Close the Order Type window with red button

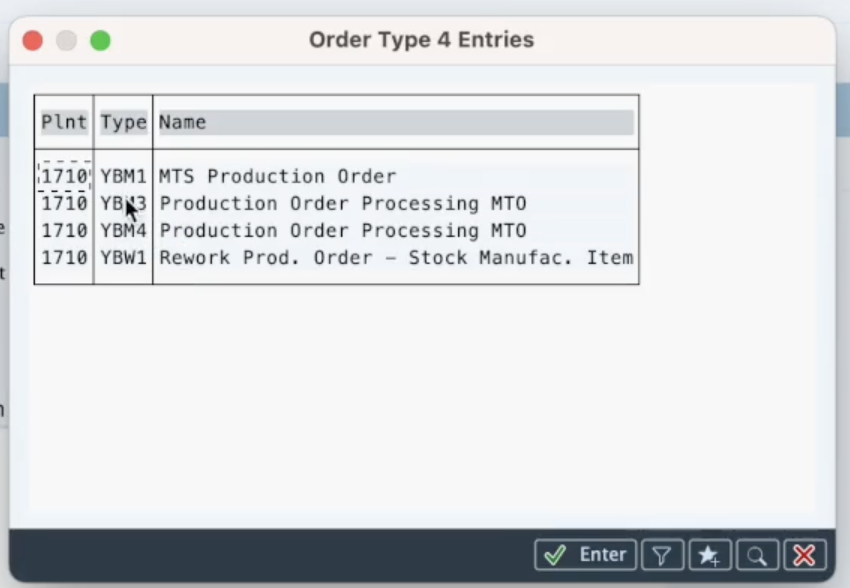tap(33, 41)
